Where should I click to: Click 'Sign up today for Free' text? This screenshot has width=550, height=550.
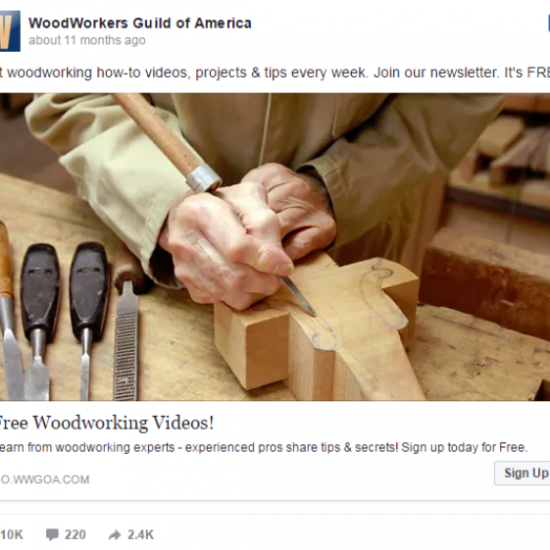coord(464,448)
